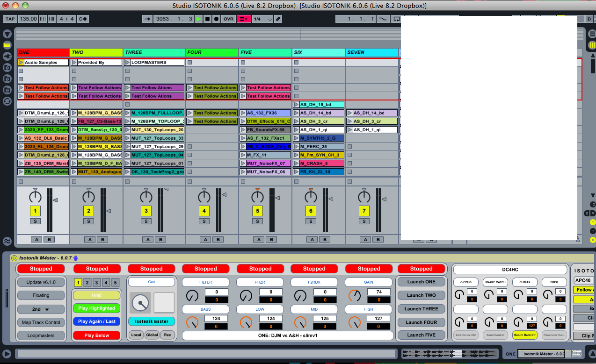Click the blue hand icon in device title

[x=75, y=257]
